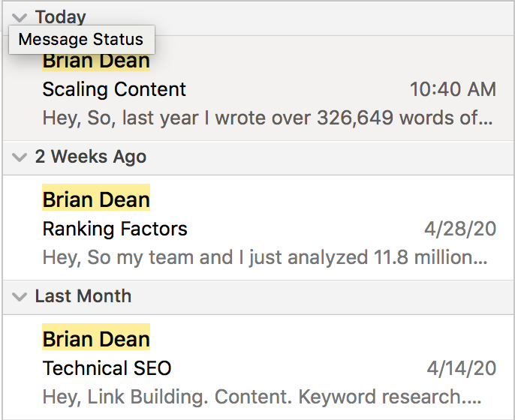Click the 4/28/20 message date
Image resolution: width=515 pixels, height=420 pixels.
(460, 229)
